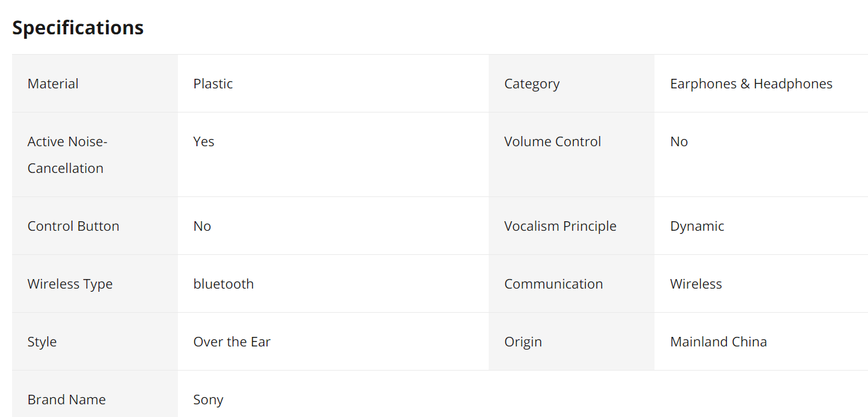Click the Category label cell
Image resolution: width=868 pixels, height=417 pixels.
[571, 83]
